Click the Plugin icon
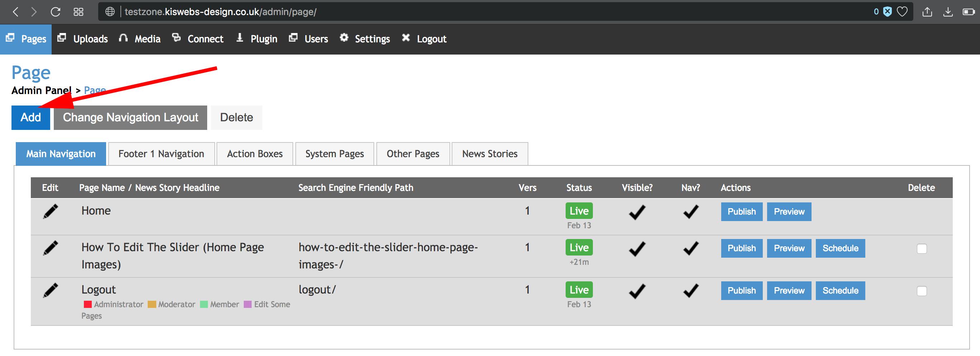The width and height of the screenshot is (980, 356). click(x=240, y=38)
